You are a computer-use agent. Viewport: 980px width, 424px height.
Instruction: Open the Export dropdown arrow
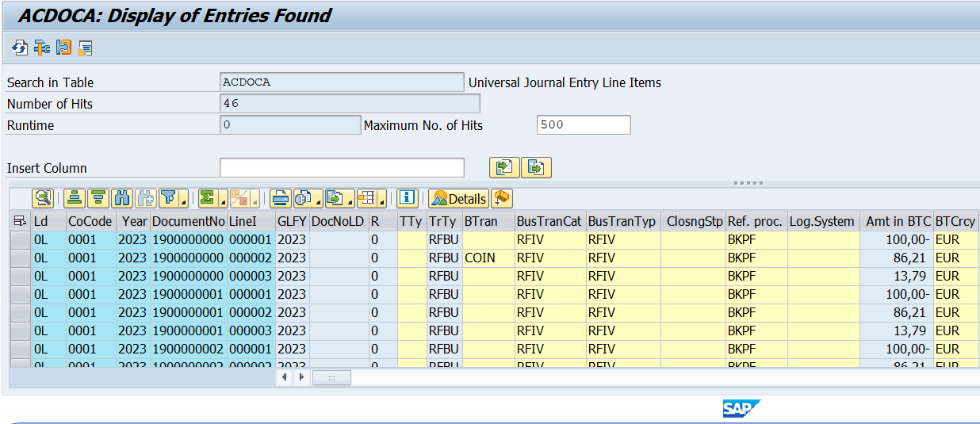point(351,201)
